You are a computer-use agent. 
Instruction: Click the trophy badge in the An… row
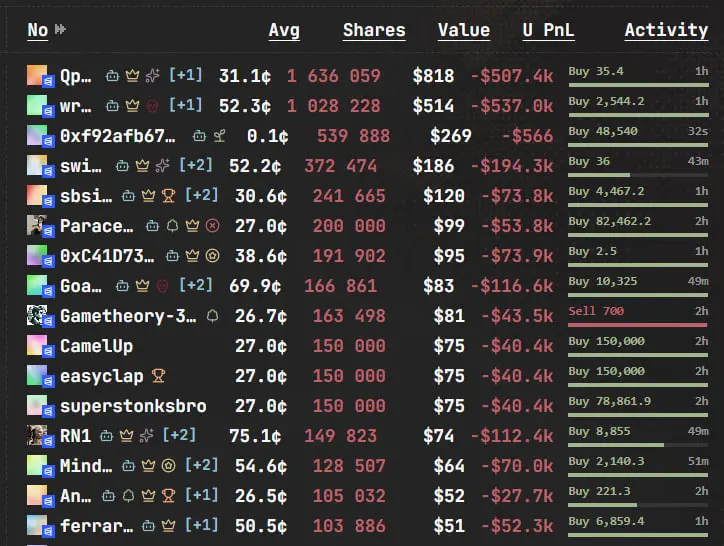pos(169,496)
